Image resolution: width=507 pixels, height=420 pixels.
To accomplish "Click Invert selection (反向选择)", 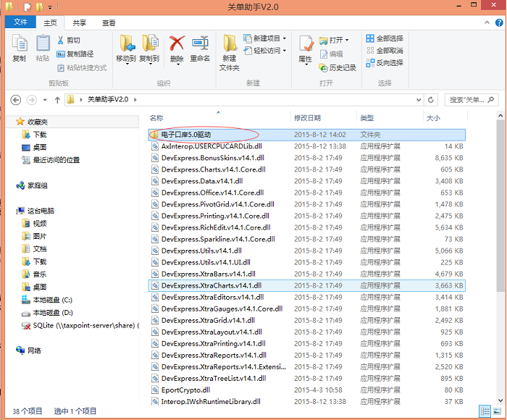I will [x=385, y=63].
